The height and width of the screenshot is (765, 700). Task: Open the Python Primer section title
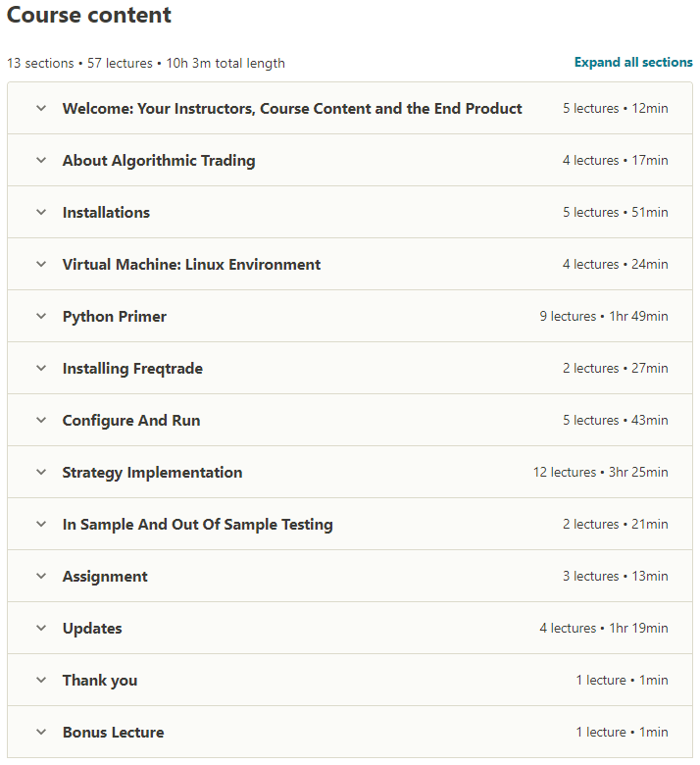point(115,317)
